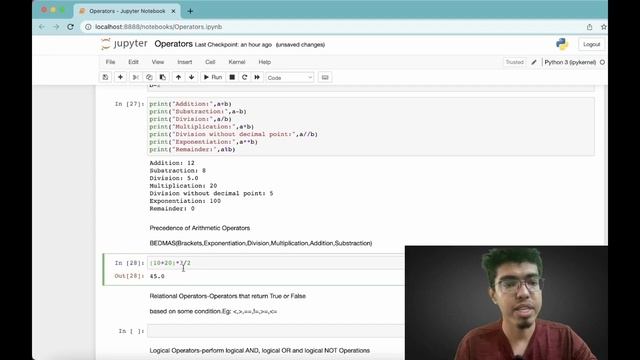Focus the localhost:8888 address bar

coord(158,27)
